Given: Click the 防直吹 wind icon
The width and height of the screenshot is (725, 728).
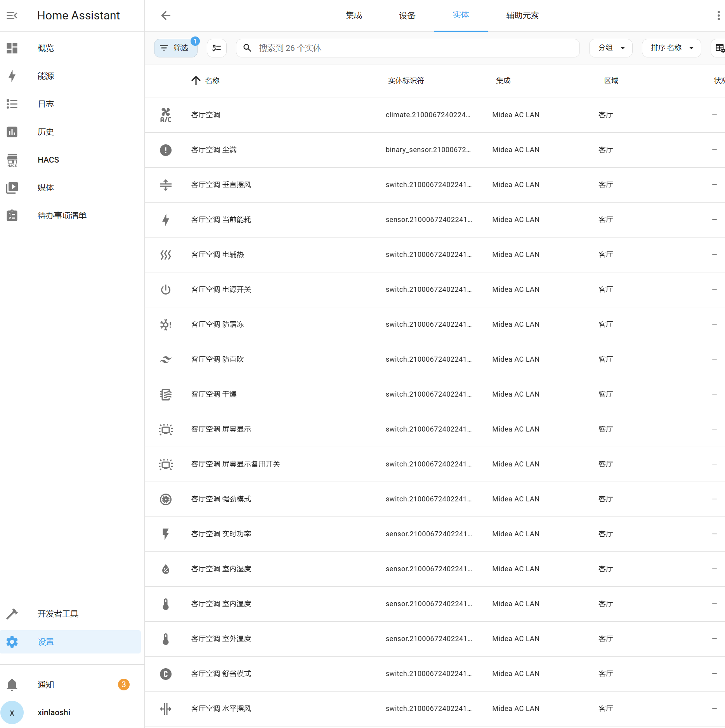Looking at the screenshot, I should pyautogui.click(x=166, y=359).
